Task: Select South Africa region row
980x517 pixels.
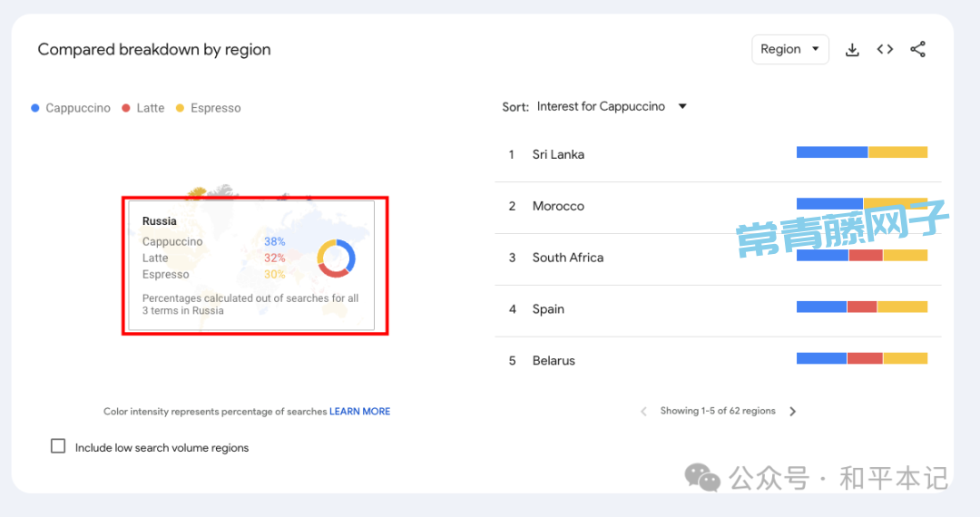Action: click(x=718, y=258)
